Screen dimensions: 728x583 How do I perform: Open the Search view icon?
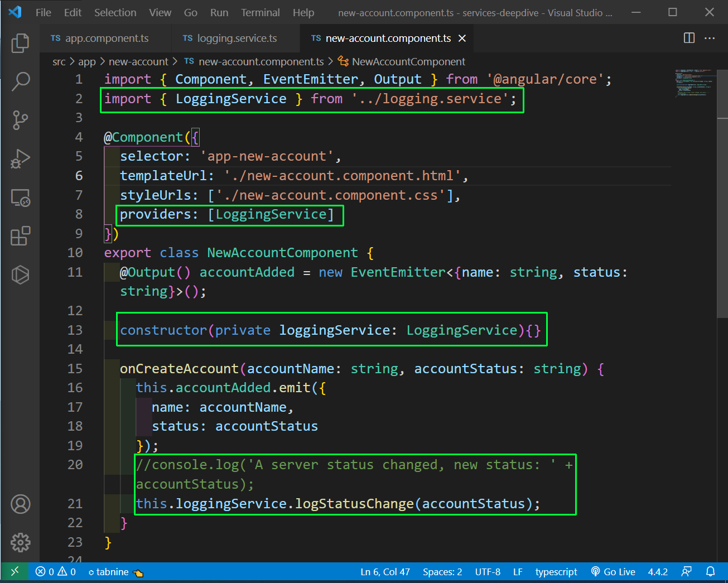point(20,81)
